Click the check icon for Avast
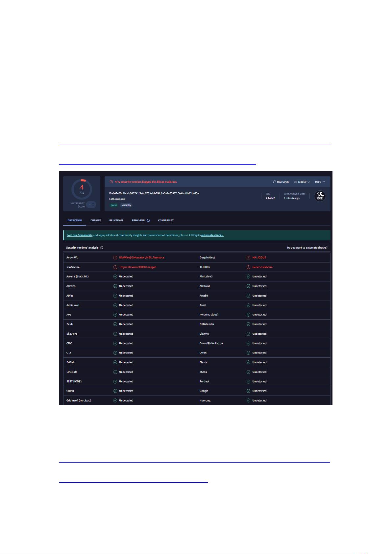Viewport: 392px width, 554px height. pyautogui.click(x=248, y=305)
